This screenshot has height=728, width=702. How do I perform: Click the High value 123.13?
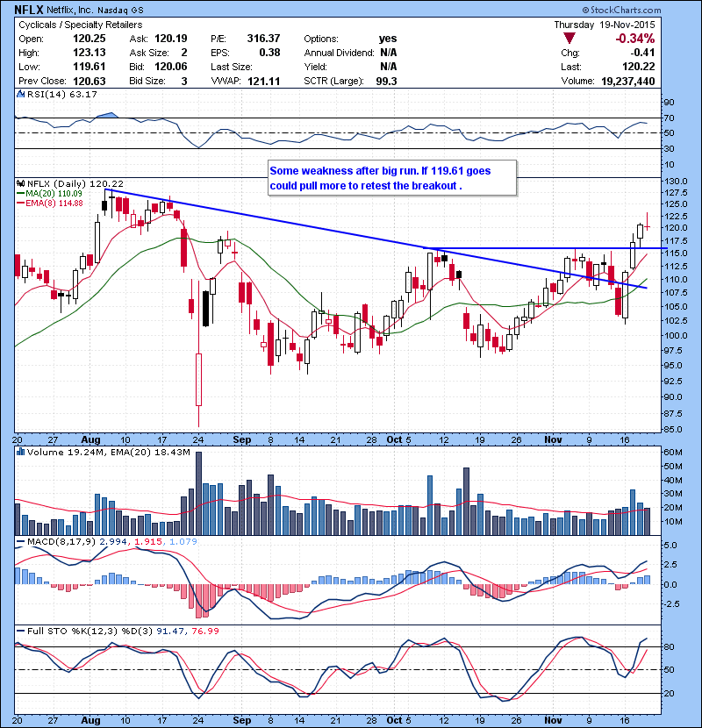(90, 53)
